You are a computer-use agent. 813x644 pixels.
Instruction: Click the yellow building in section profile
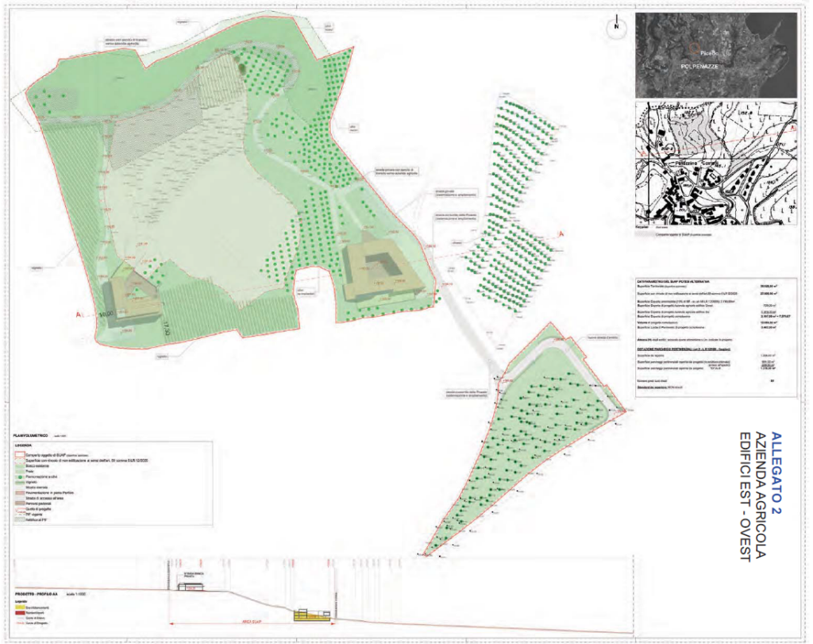306,615
